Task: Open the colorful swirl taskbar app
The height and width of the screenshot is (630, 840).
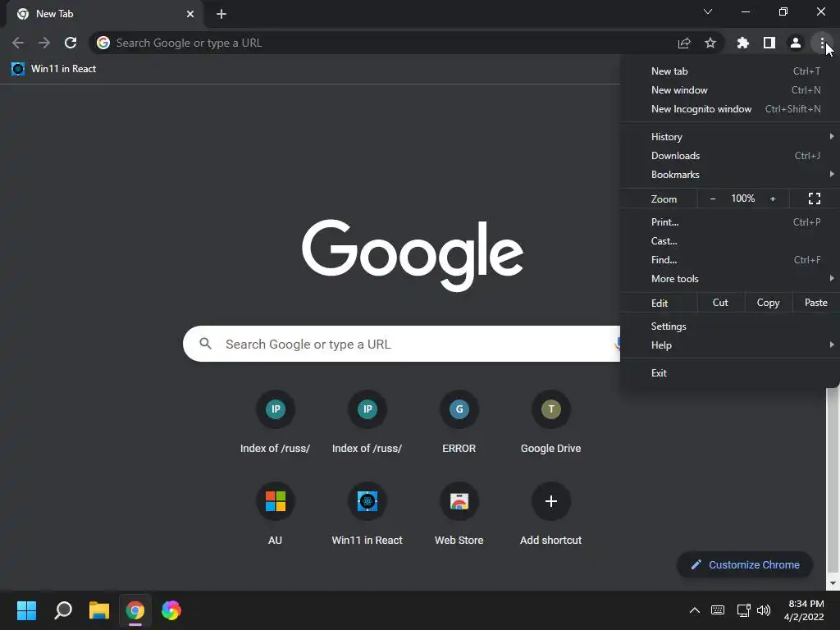Action: point(171,610)
